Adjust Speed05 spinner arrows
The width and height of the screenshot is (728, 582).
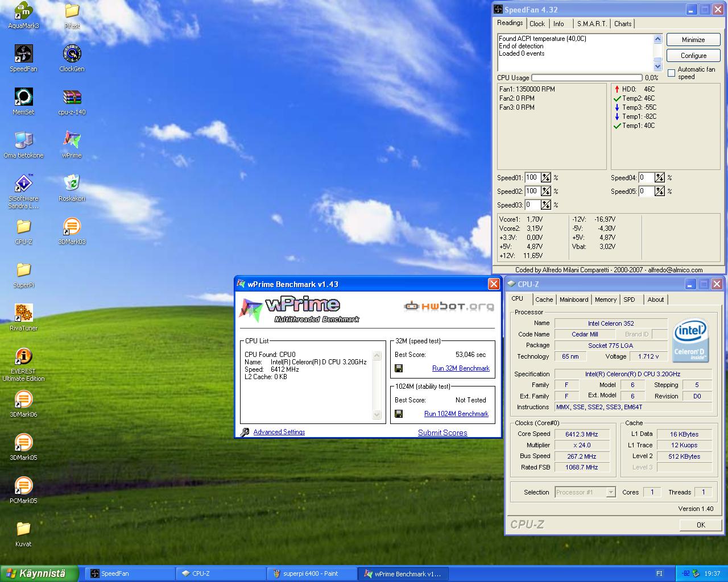660,191
